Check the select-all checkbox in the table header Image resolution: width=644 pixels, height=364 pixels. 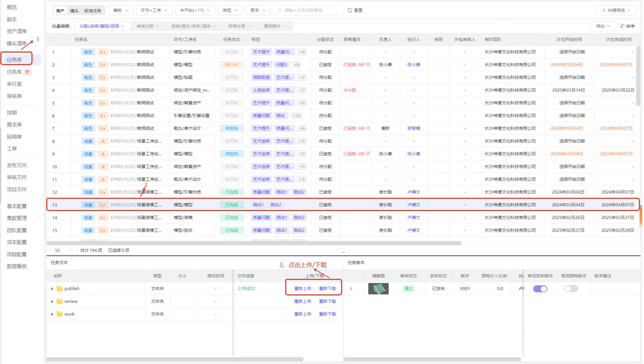coord(53,40)
